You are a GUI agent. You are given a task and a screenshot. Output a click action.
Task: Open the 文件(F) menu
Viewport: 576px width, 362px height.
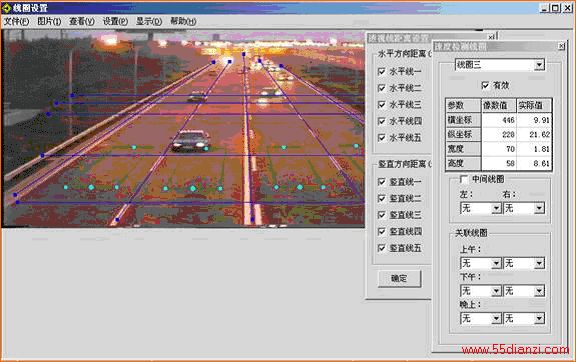point(16,21)
